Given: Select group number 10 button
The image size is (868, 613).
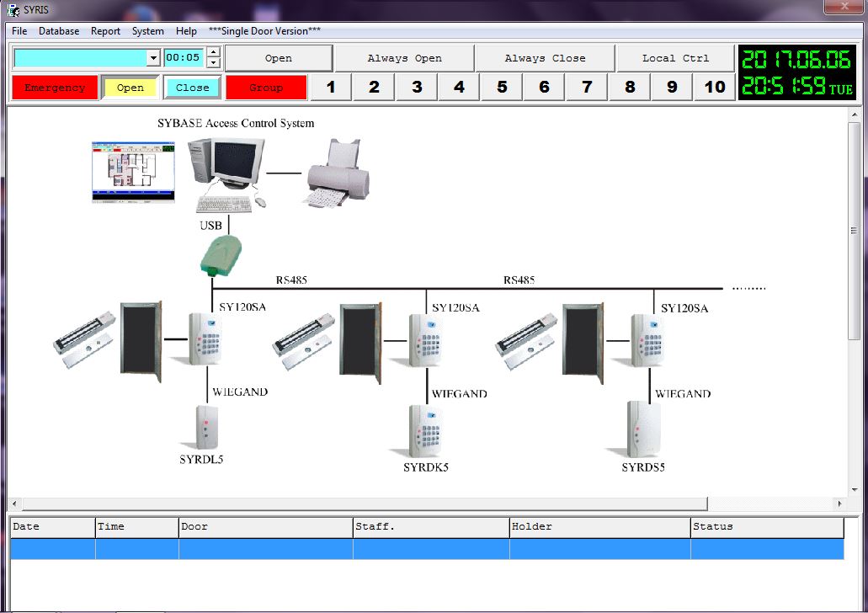Looking at the screenshot, I should coord(715,87).
